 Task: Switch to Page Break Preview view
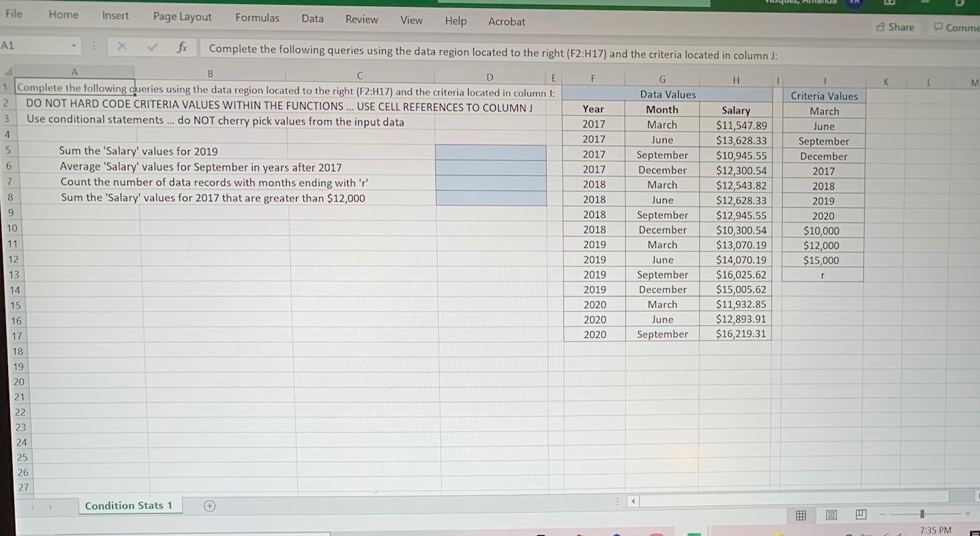tap(861, 515)
